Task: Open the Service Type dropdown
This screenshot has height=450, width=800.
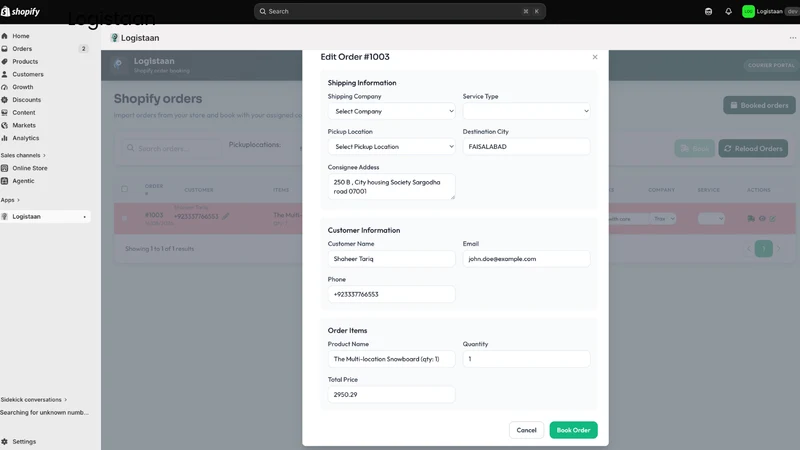Action: 527,111
